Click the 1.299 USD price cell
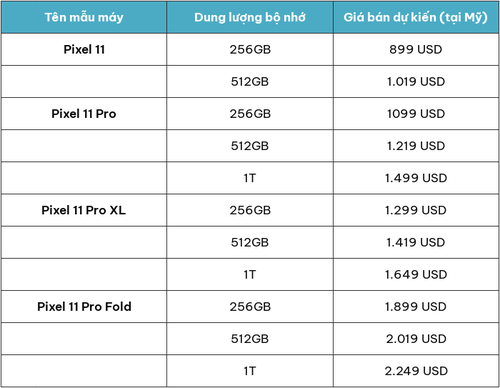Viewport: 500px width, 388px height. coord(416,210)
